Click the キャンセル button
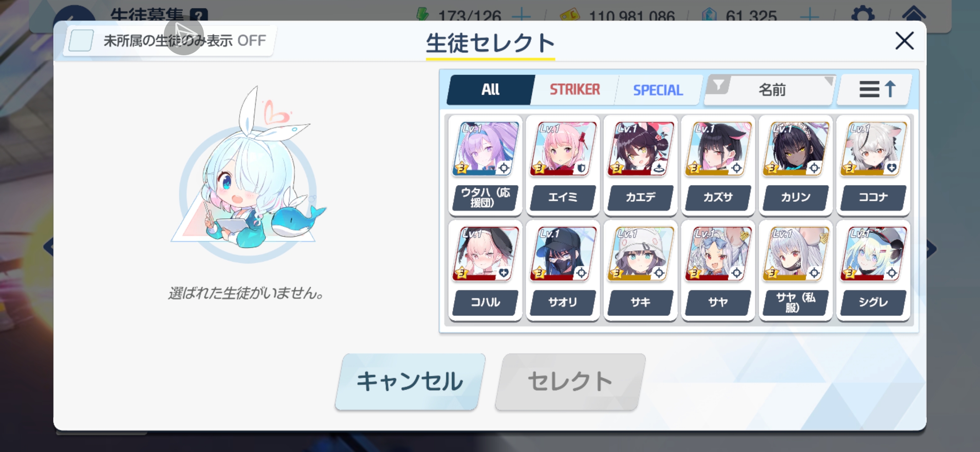Image resolution: width=980 pixels, height=452 pixels. [410, 382]
